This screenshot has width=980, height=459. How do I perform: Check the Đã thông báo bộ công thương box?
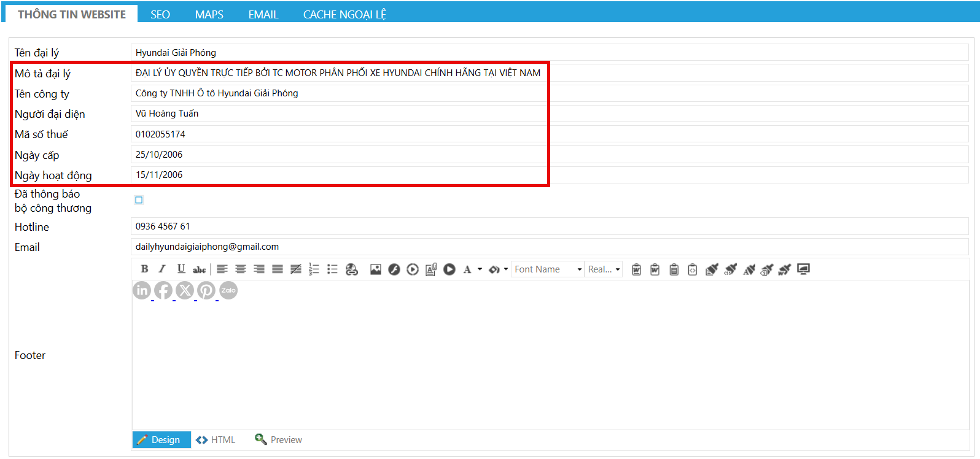[139, 200]
